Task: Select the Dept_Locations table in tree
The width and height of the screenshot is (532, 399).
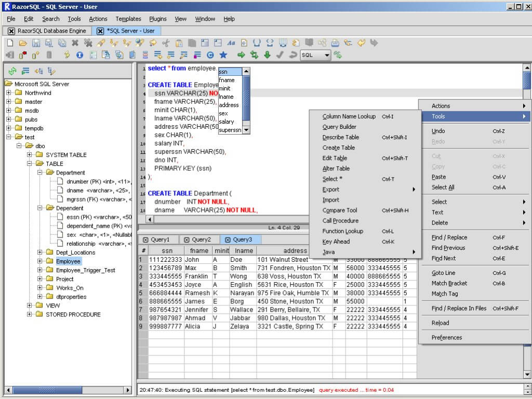Action: (76, 252)
